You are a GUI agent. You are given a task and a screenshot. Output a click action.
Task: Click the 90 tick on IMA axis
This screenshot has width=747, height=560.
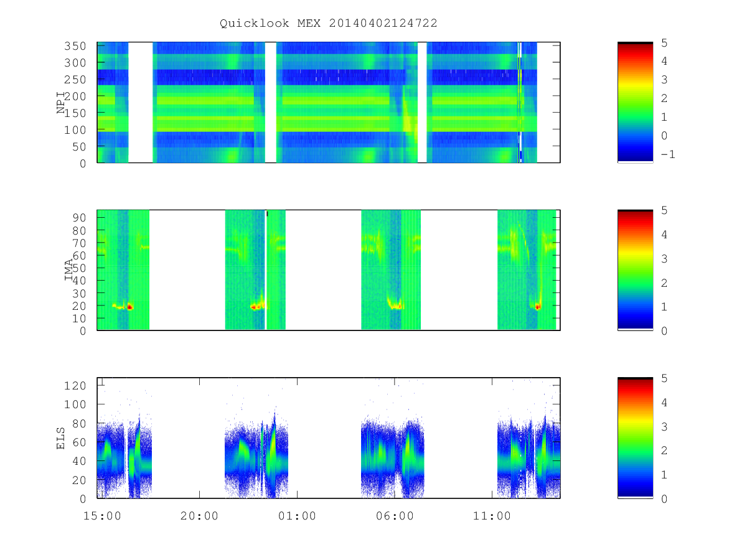[x=80, y=218]
